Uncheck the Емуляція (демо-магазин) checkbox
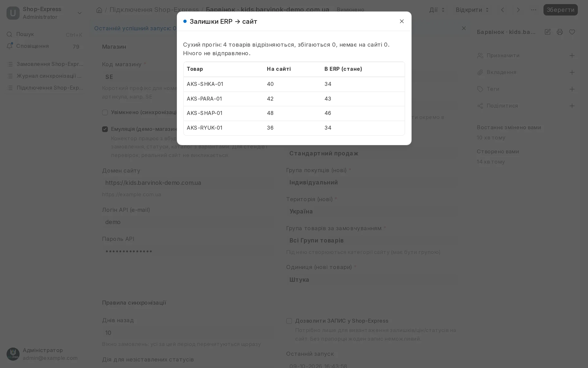Viewport: 588px width, 368px height. pos(105,129)
